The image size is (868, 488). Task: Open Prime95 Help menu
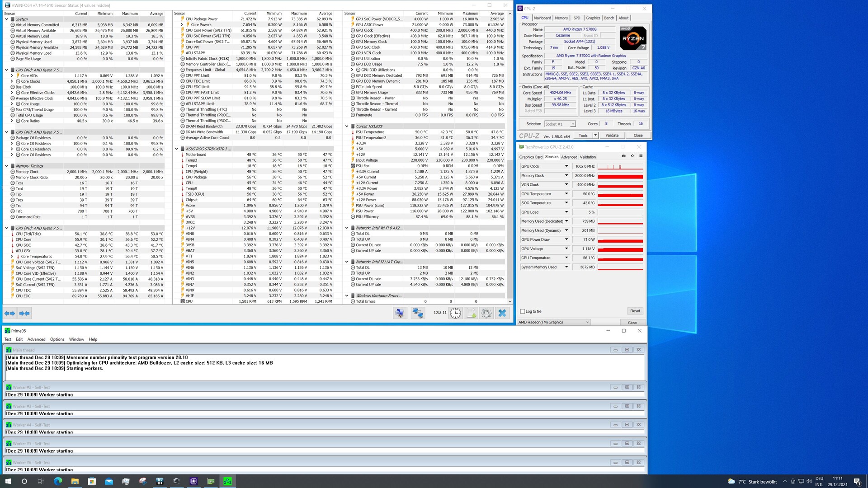(x=93, y=339)
